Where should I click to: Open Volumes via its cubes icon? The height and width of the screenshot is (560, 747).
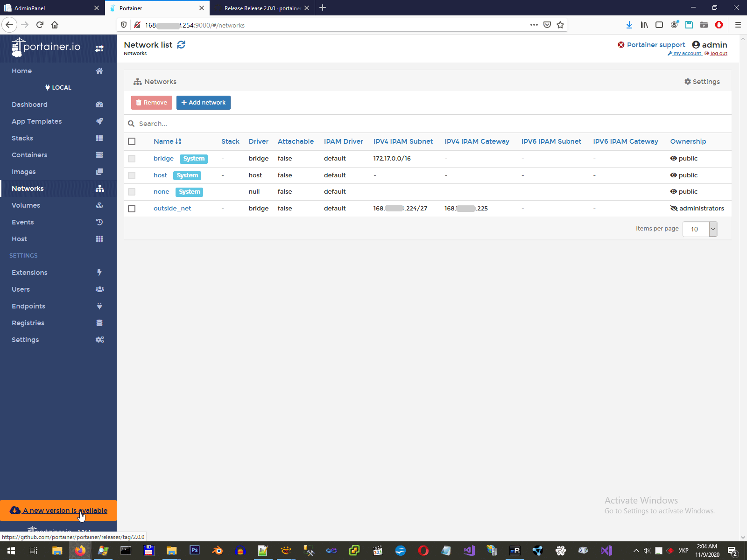[x=99, y=205]
